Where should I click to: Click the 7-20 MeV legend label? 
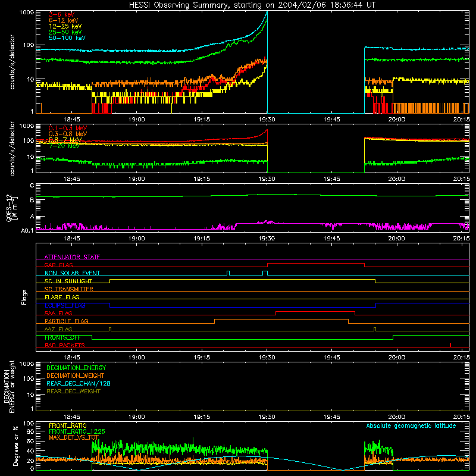pyautogui.click(x=64, y=146)
